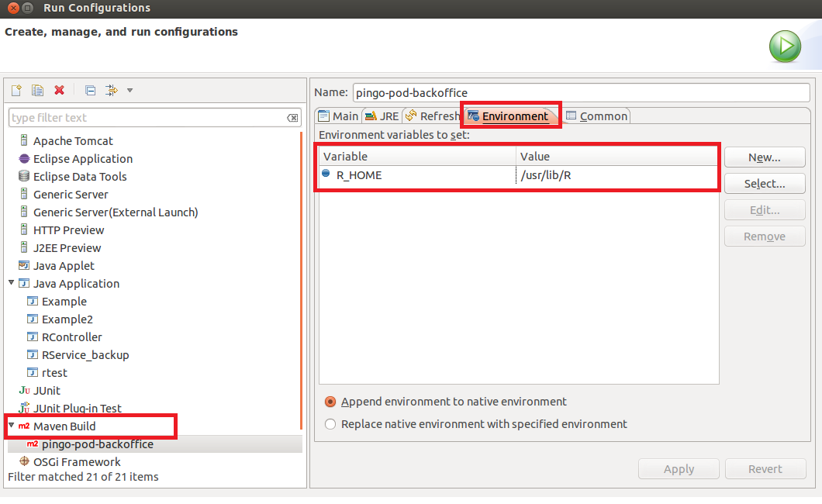Delete selected configuration with red X icon
Viewport: 822px width, 504px height.
click(59, 90)
